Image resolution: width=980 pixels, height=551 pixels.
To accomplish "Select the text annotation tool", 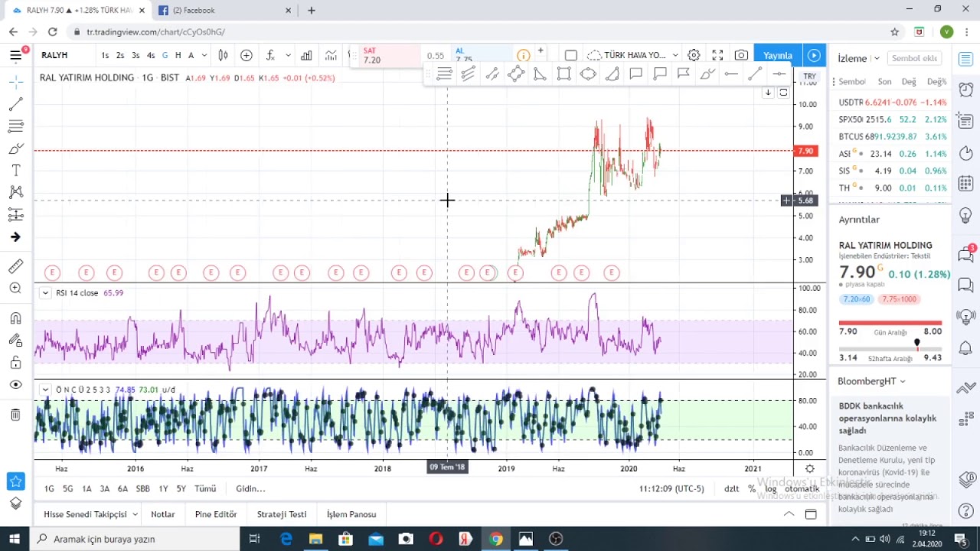I will pos(15,170).
